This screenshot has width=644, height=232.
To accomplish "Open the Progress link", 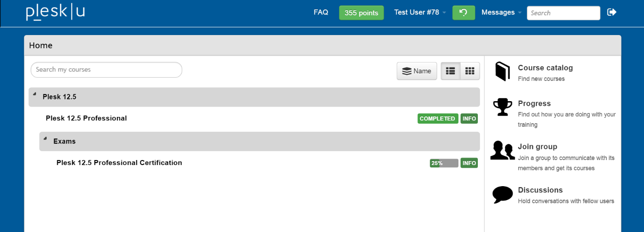I will click(x=535, y=103).
